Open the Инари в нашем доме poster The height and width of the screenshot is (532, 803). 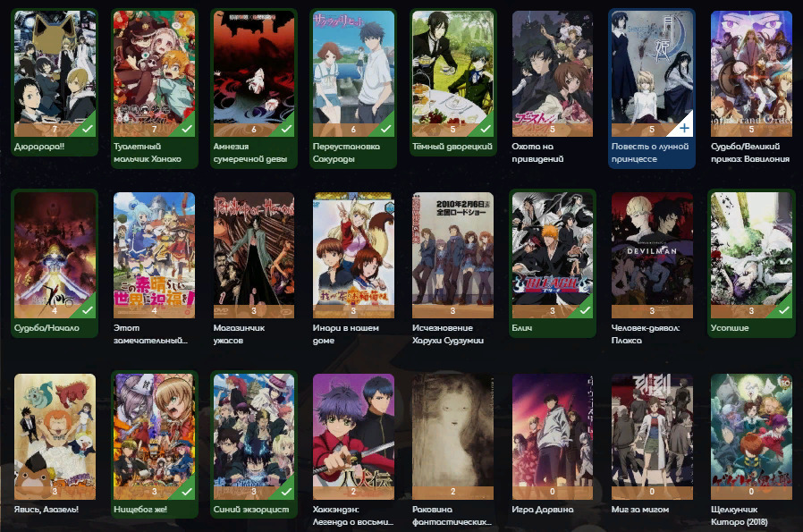(353, 255)
